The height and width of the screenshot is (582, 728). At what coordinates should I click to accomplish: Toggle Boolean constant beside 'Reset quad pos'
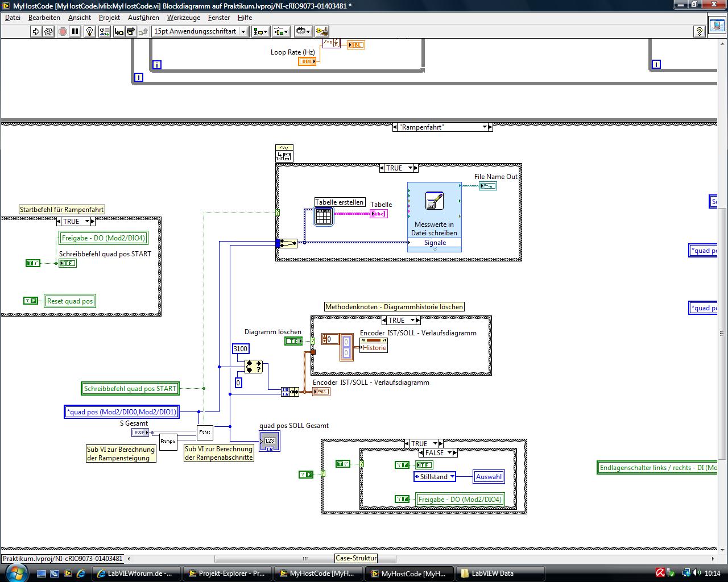[x=31, y=301]
